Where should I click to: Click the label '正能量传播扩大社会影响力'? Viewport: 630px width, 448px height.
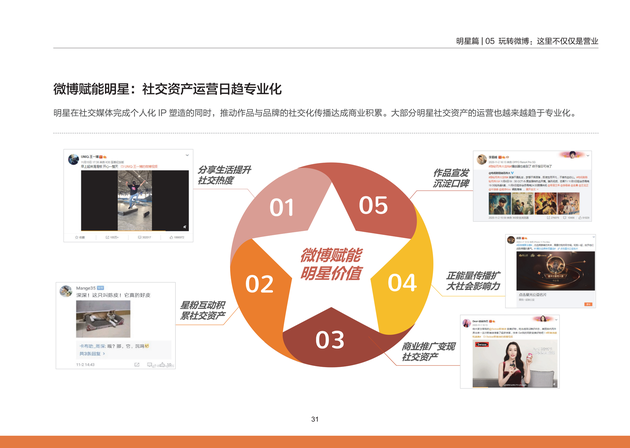pos(473,280)
